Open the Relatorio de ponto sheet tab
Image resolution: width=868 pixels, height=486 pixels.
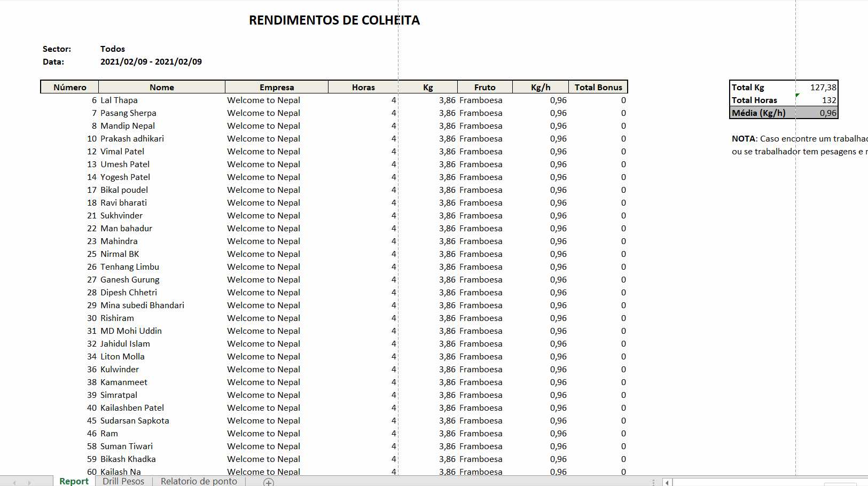199,481
